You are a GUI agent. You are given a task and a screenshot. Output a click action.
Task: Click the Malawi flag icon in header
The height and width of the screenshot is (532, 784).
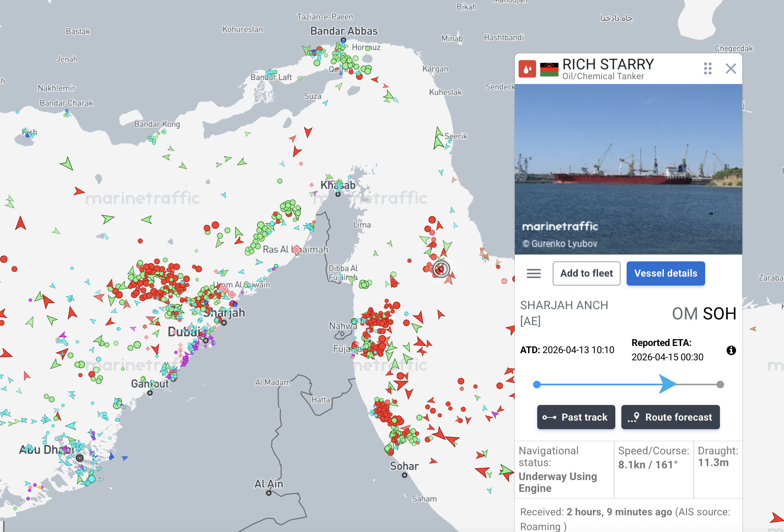549,69
